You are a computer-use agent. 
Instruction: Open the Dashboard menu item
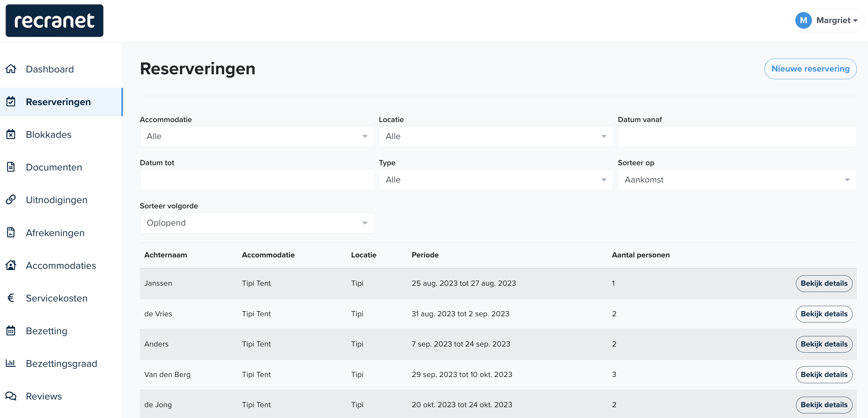(x=61, y=69)
